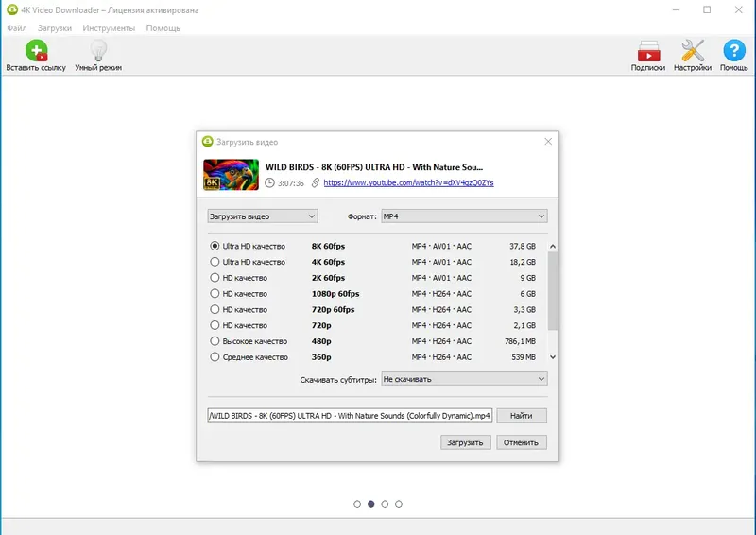Close the Загрузить видео dialog
The height and width of the screenshot is (535, 756).
(548, 142)
